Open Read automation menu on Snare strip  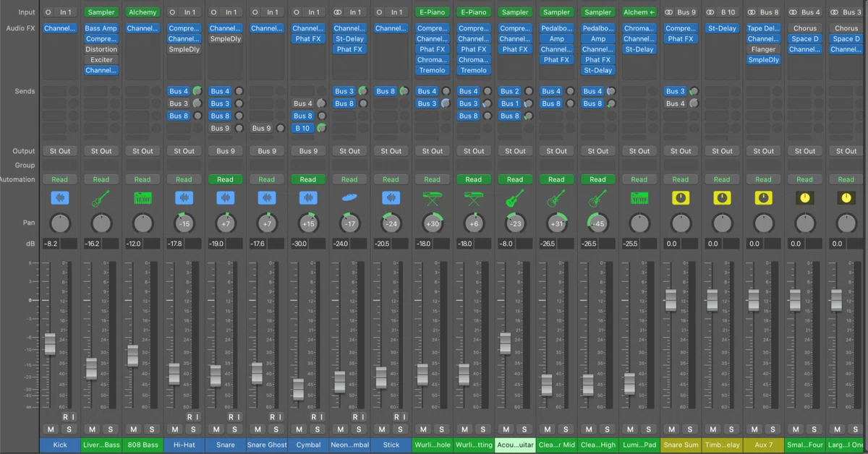(x=225, y=179)
